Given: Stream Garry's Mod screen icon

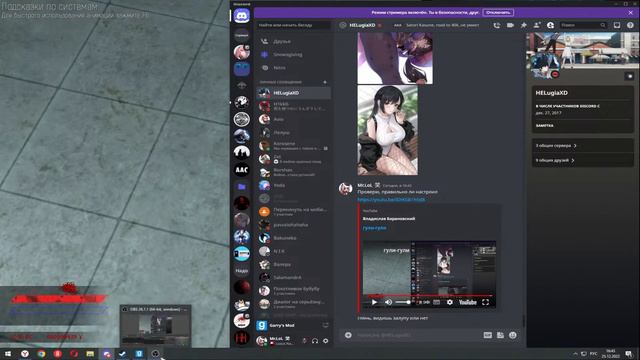Looking at the screenshot, I should (x=325, y=325).
